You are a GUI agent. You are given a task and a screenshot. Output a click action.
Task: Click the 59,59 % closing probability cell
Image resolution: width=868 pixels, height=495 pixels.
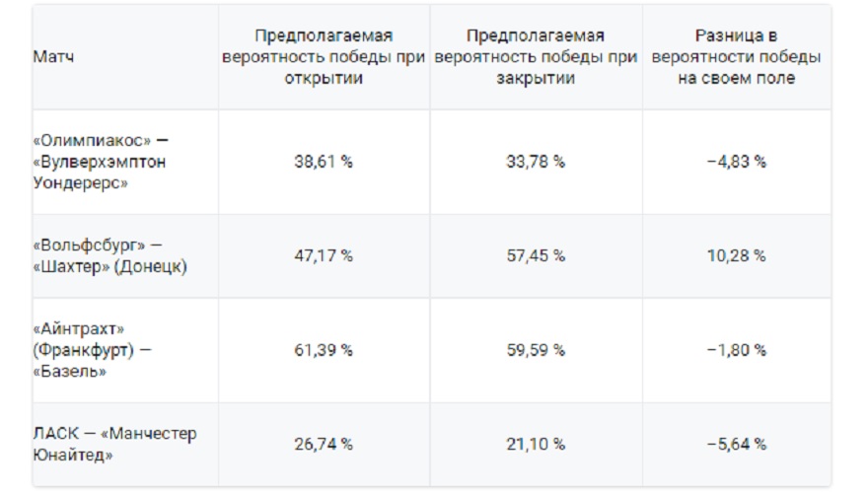[x=536, y=350]
